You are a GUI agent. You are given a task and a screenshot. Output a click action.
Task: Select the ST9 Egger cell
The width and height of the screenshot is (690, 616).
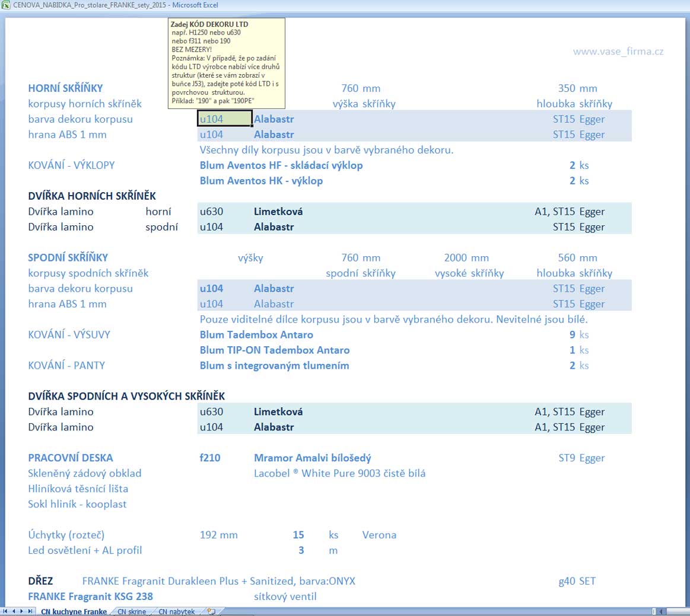pos(581,458)
